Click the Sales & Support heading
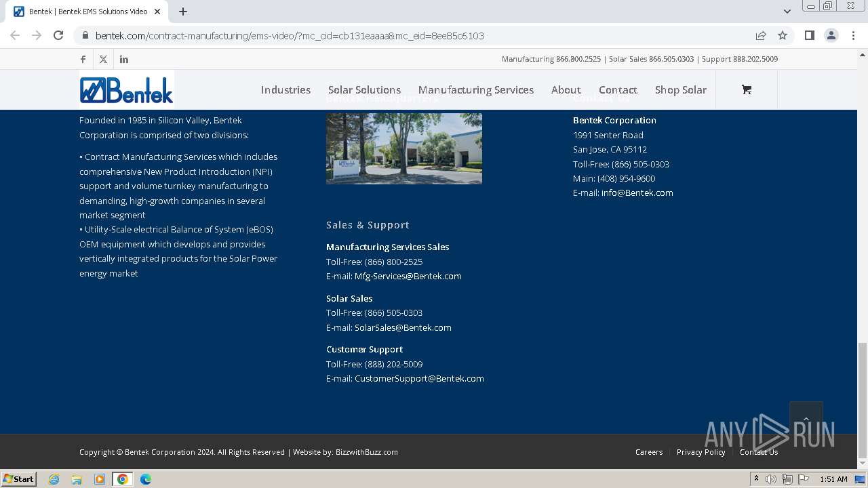 368,225
